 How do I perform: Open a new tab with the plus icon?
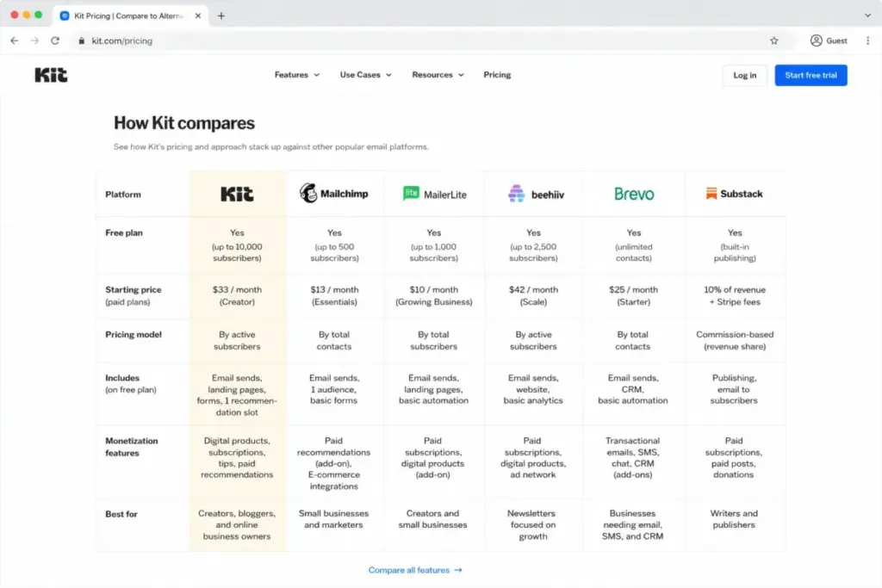tap(221, 15)
